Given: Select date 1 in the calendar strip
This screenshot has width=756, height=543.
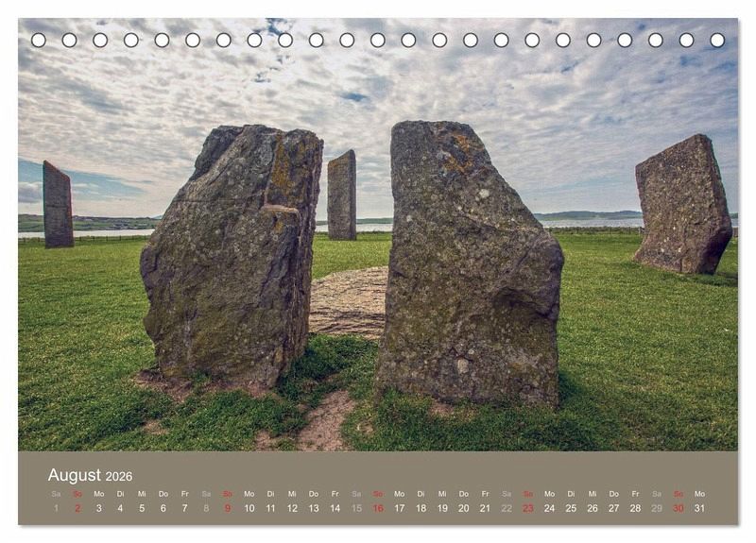Looking at the screenshot, I should (x=56, y=508).
